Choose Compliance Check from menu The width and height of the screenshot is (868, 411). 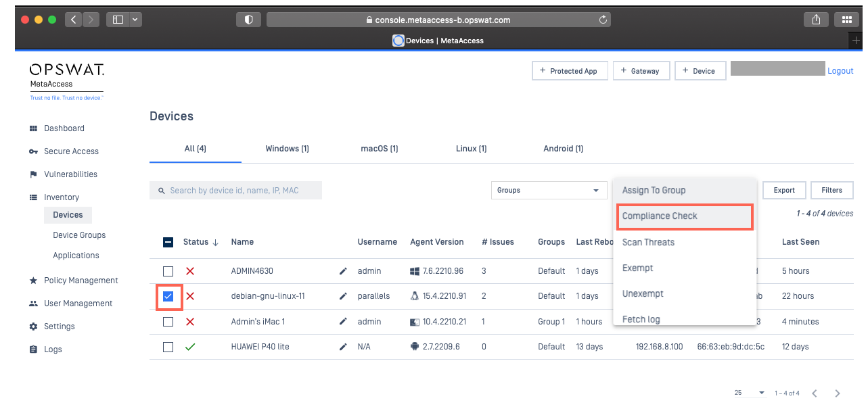683,216
